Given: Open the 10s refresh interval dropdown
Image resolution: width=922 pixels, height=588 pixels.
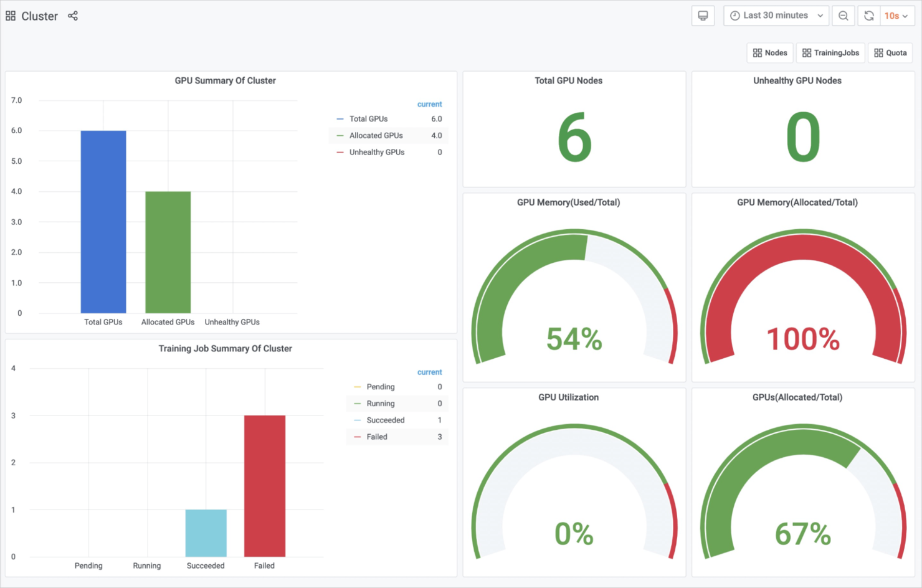Looking at the screenshot, I should point(895,16).
